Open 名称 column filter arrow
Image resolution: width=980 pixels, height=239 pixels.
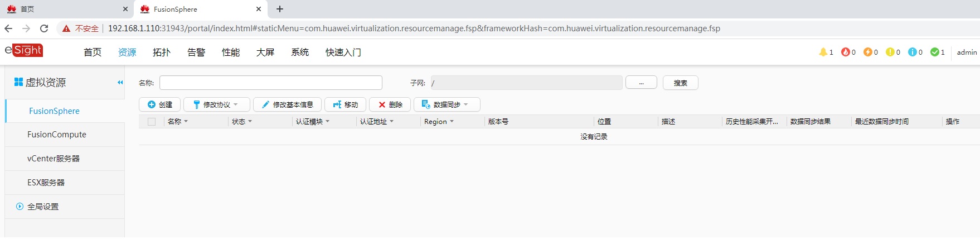[186, 122]
